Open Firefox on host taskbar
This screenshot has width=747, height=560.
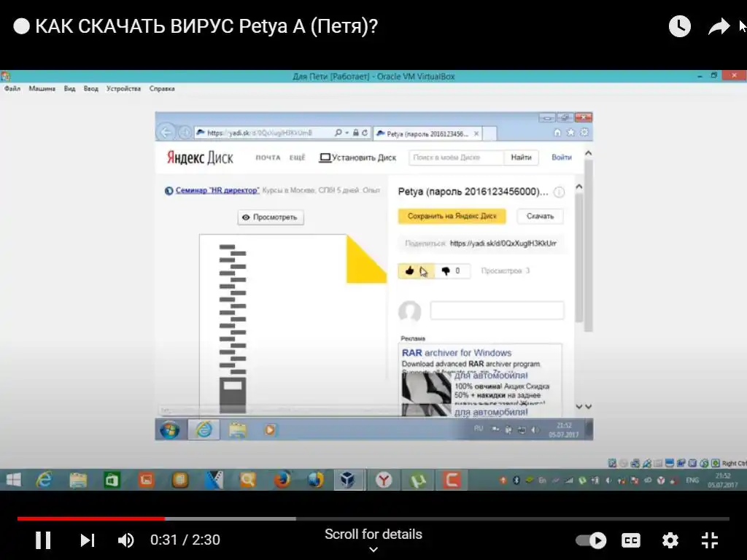[282, 481]
